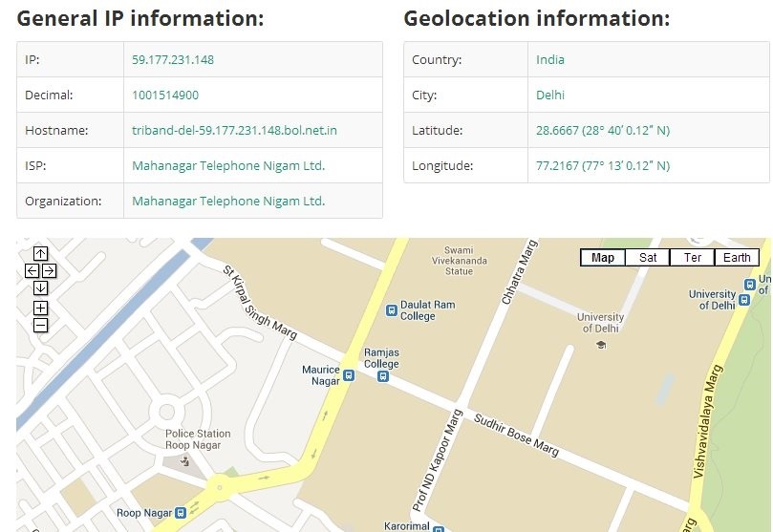Click Organization value Mahanagar Telephone Nigam Ltd.
This screenshot has height=532, width=773.
228,202
